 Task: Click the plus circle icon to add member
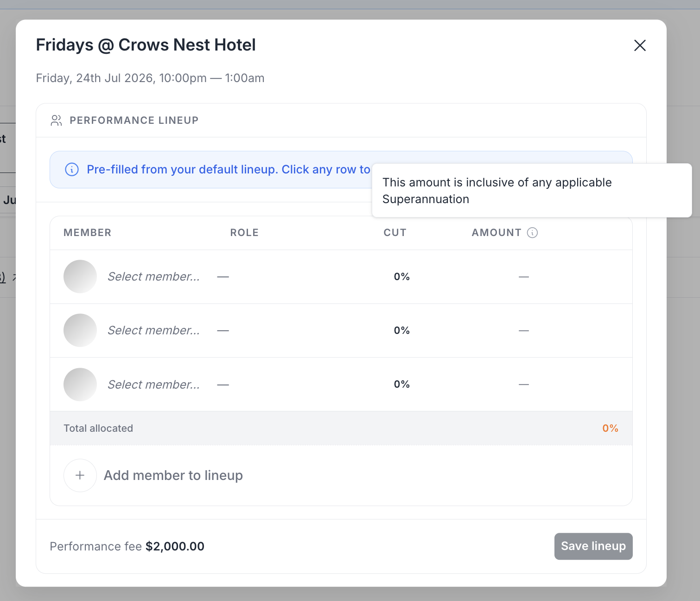point(80,475)
